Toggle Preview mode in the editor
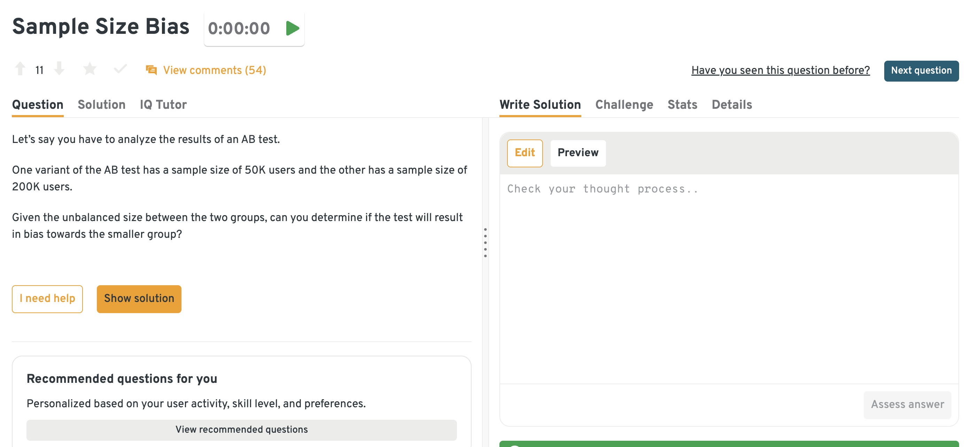The height and width of the screenshot is (447, 980). point(577,153)
